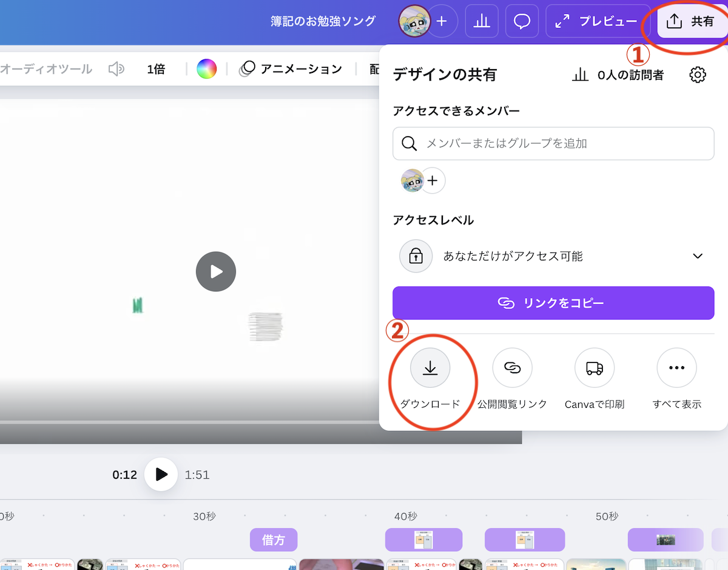Click the plus button under member search
This screenshot has height=570, width=728.
click(x=433, y=180)
